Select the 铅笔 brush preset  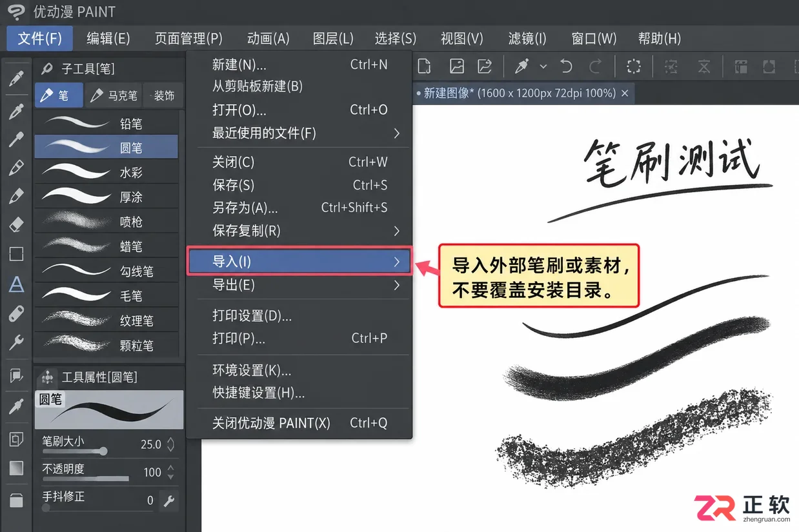[x=106, y=123]
